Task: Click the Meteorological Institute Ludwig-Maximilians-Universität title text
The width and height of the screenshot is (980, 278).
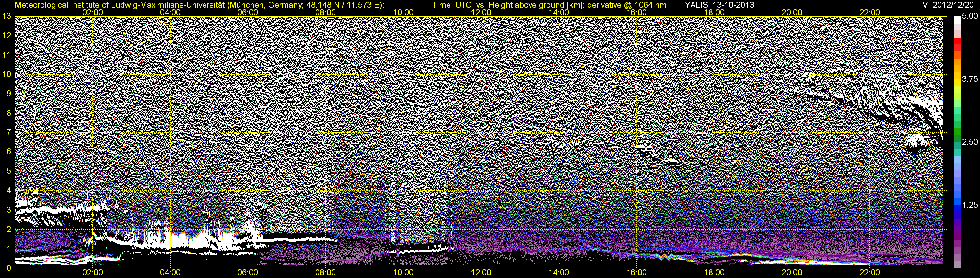Action: pos(199,5)
